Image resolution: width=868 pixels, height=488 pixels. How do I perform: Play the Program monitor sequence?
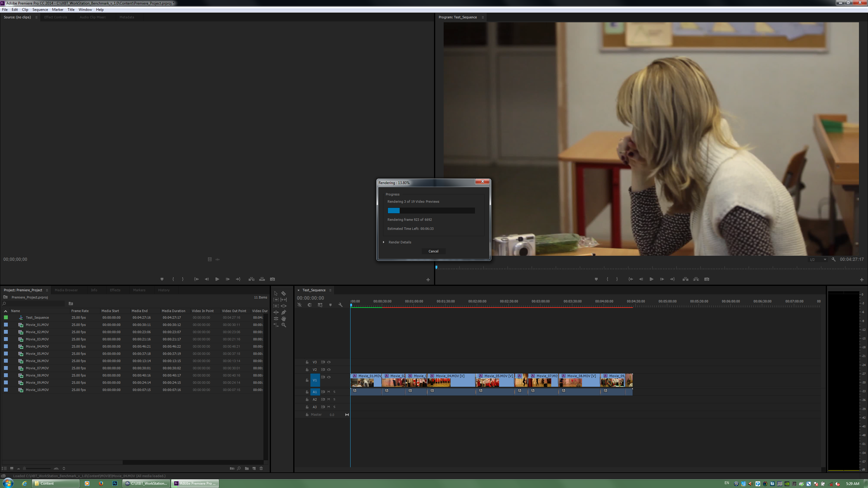click(x=651, y=279)
